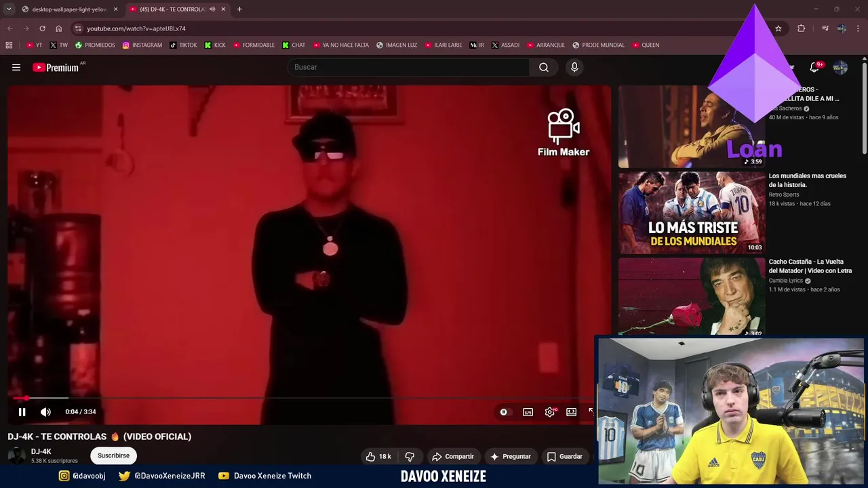Open the QUEEN bookmark
The height and width of the screenshot is (488, 868).
646,45
